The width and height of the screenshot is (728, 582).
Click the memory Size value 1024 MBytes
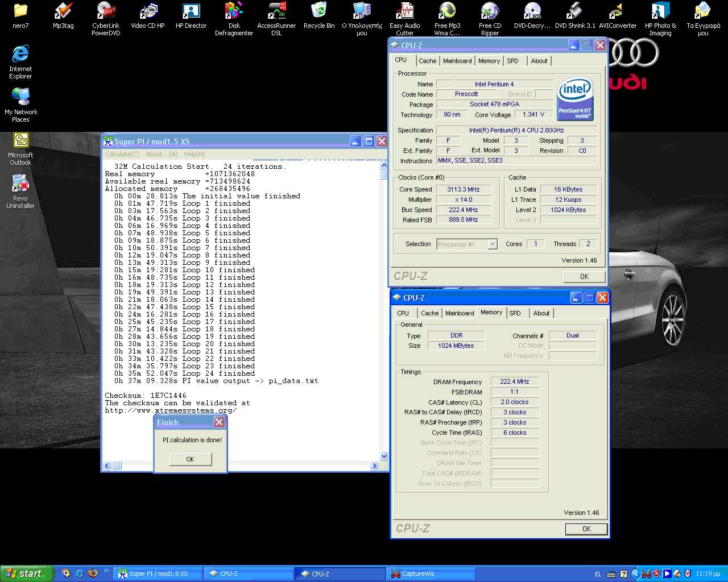[456, 346]
